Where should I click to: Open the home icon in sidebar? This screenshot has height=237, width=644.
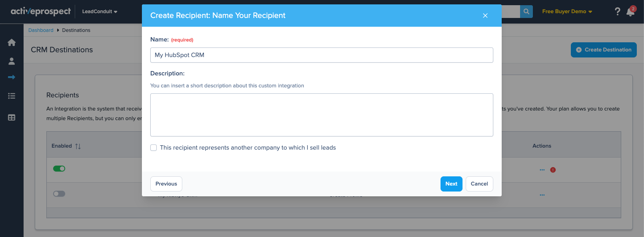pos(12,42)
